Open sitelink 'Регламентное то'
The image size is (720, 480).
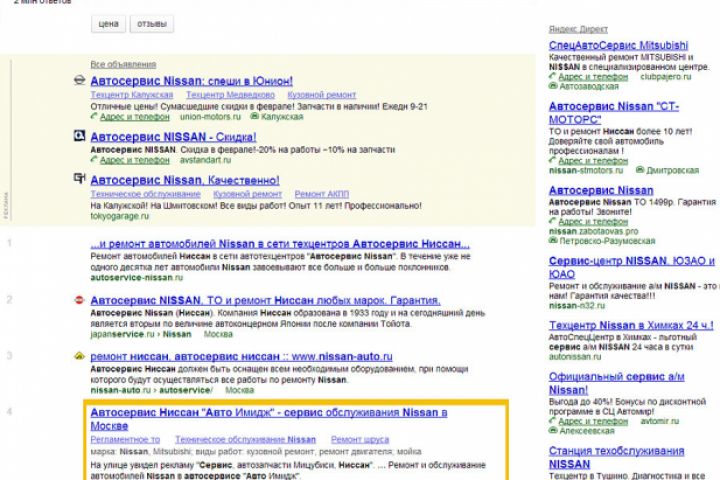[x=125, y=440]
